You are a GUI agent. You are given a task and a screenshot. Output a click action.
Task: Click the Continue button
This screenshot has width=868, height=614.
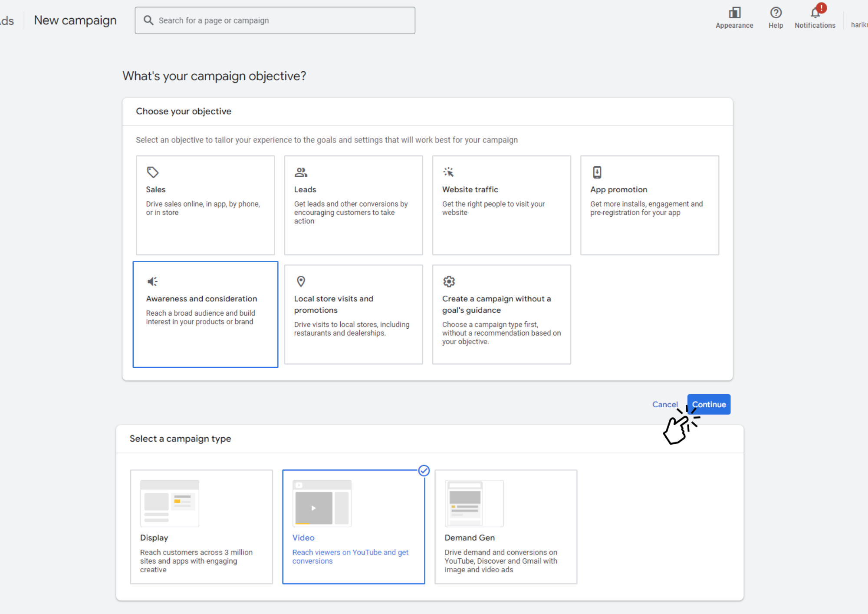point(709,404)
